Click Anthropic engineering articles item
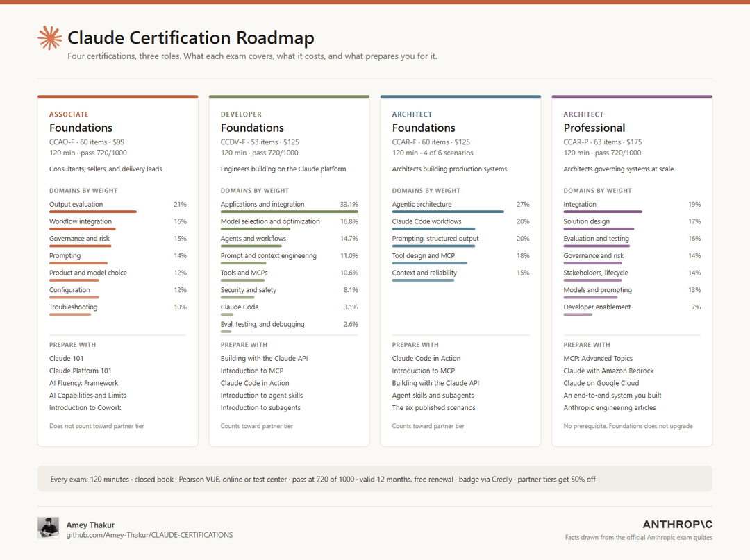 [610, 408]
